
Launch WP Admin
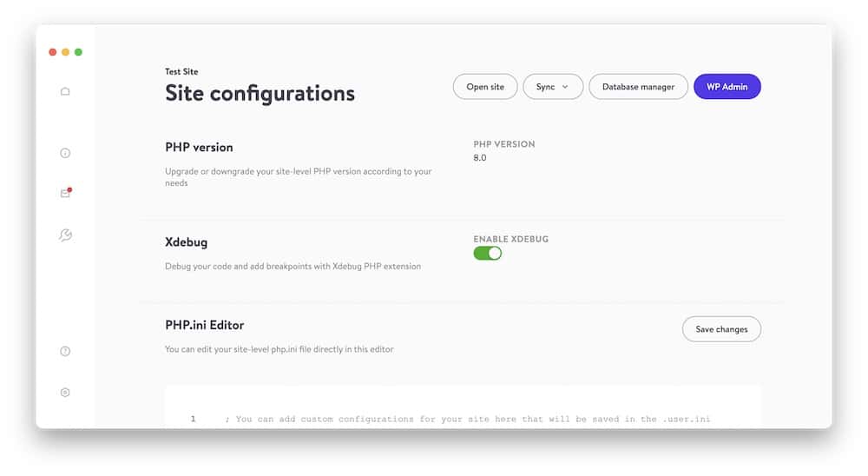pos(727,87)
